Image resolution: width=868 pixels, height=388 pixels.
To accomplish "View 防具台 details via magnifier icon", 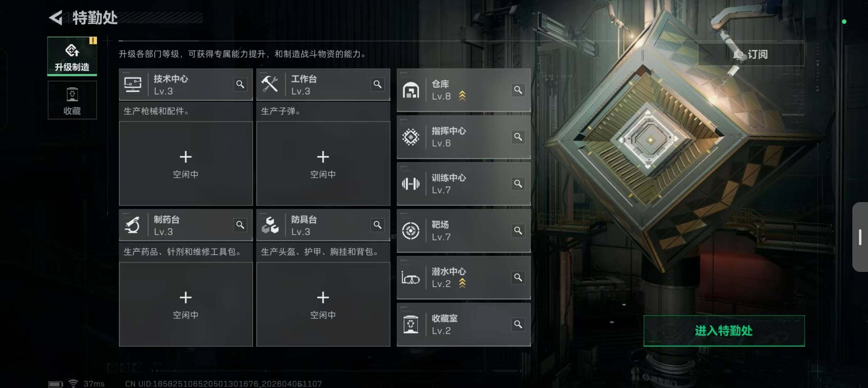I will click(377, 225).
